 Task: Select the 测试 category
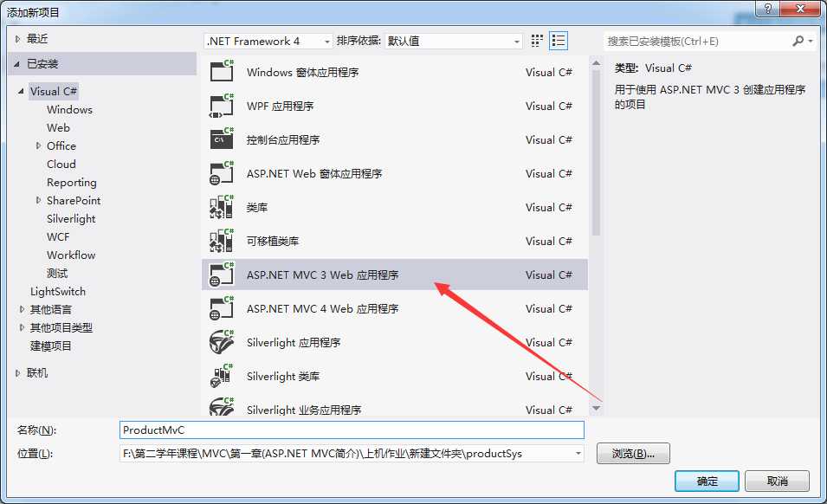click(57, 273)
